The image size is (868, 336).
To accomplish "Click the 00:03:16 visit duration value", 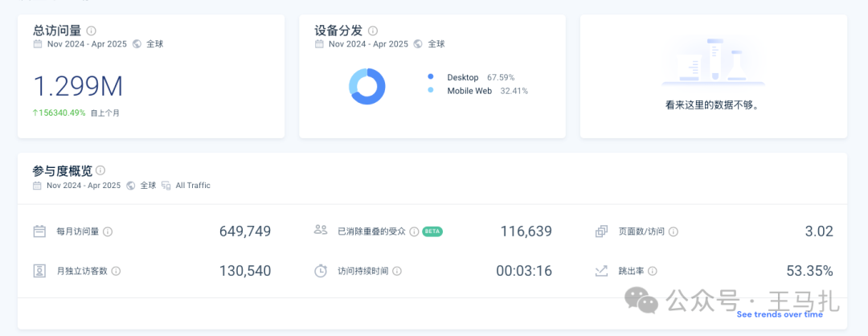I will click(x=524, y=271).
